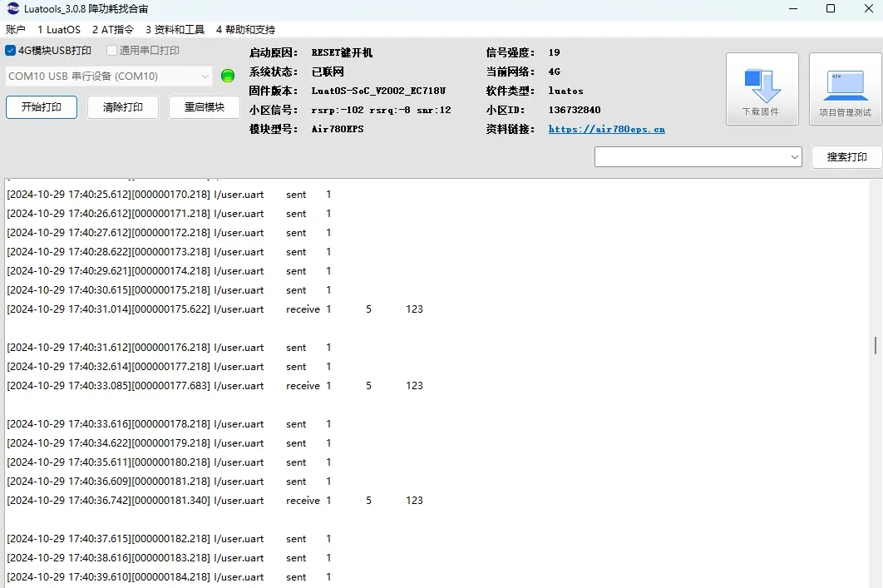Click the 重启模块 button to restart module
Image resolution: width=883 pixels, height=588 pixels.
[204, 107]
